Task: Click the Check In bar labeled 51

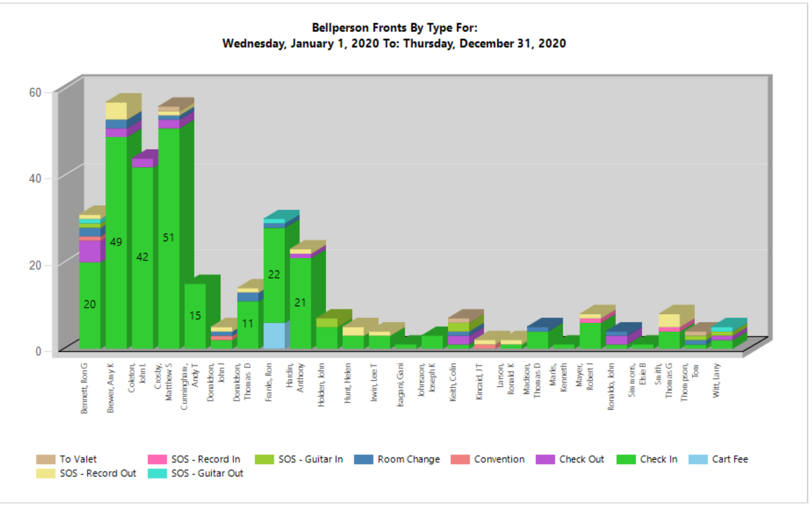Action: click(x=168, y=238)
